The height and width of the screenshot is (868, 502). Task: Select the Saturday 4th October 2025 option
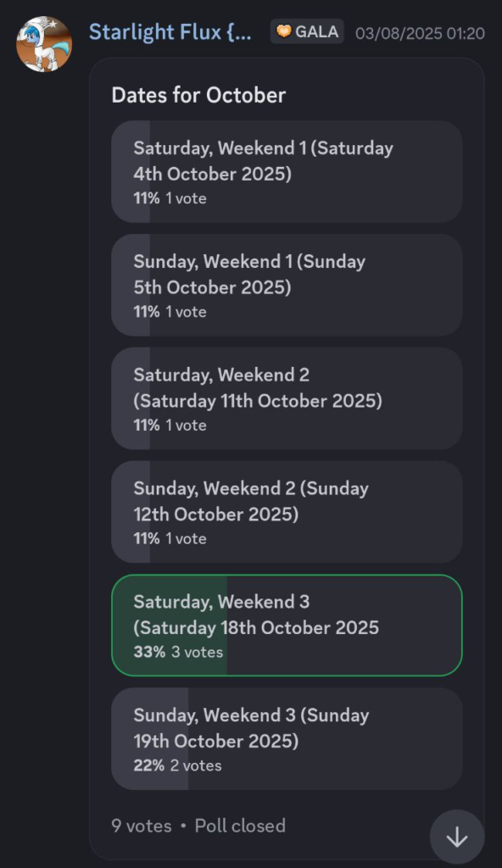[x=287, y=171]
